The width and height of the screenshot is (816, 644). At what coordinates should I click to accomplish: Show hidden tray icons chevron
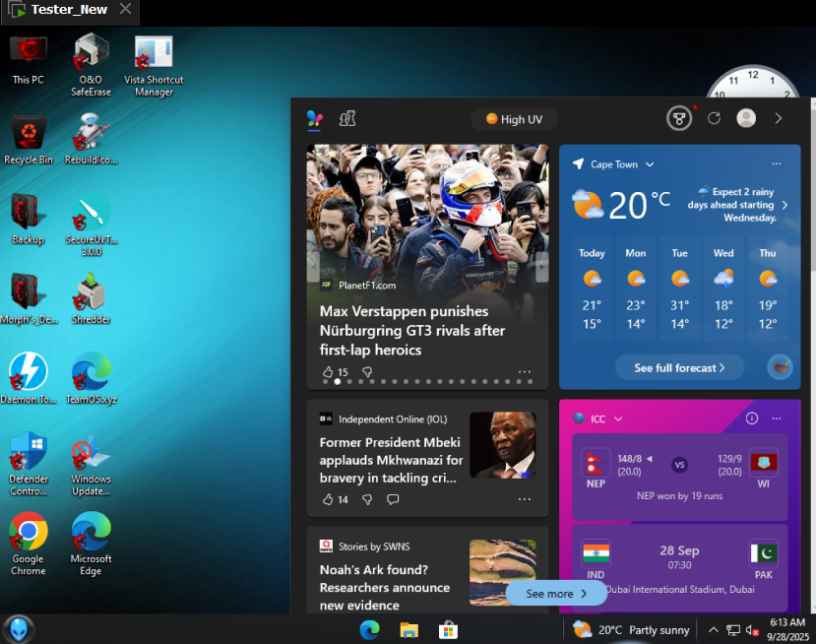coord(714,629)
